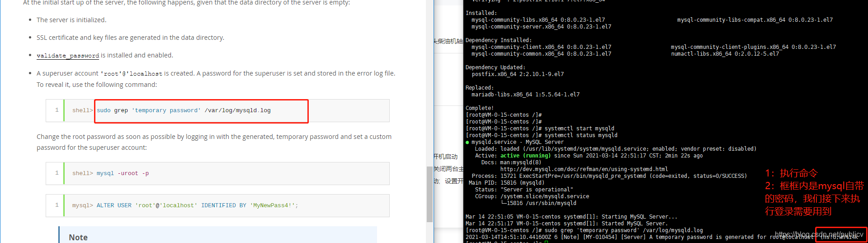Click 'Loaded: loaded' mysqld.service line

click(615, 149)
